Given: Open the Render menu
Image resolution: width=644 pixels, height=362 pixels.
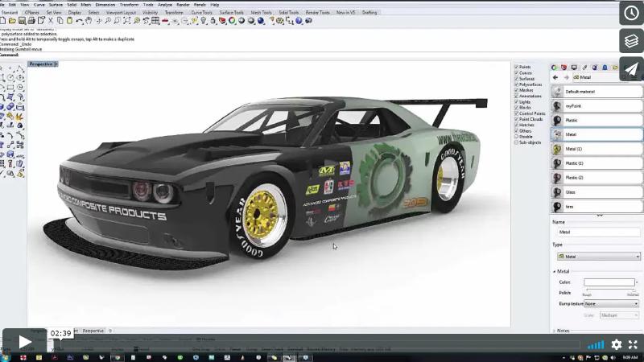Looking at the screenshot, I should click(183, 5).
